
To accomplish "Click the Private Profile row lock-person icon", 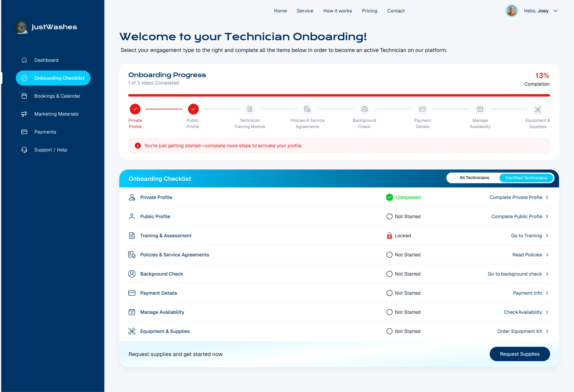I will point(132,197).
